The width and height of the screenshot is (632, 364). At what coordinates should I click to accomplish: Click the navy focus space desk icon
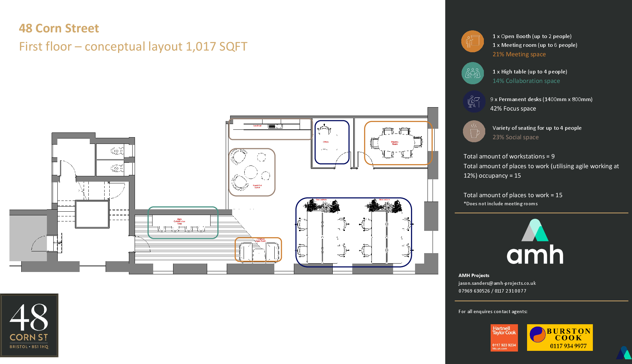tap(474, 101)
